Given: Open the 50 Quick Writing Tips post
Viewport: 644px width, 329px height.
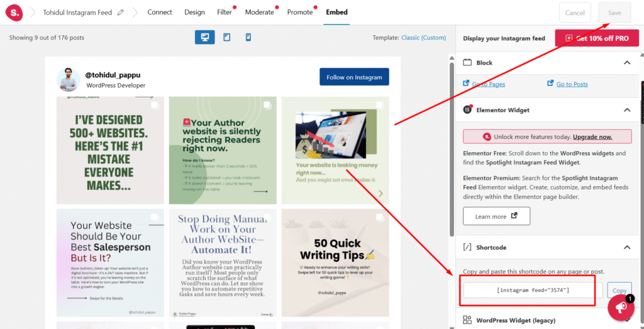Looking at the screenshot, I should tap(335, 263).
